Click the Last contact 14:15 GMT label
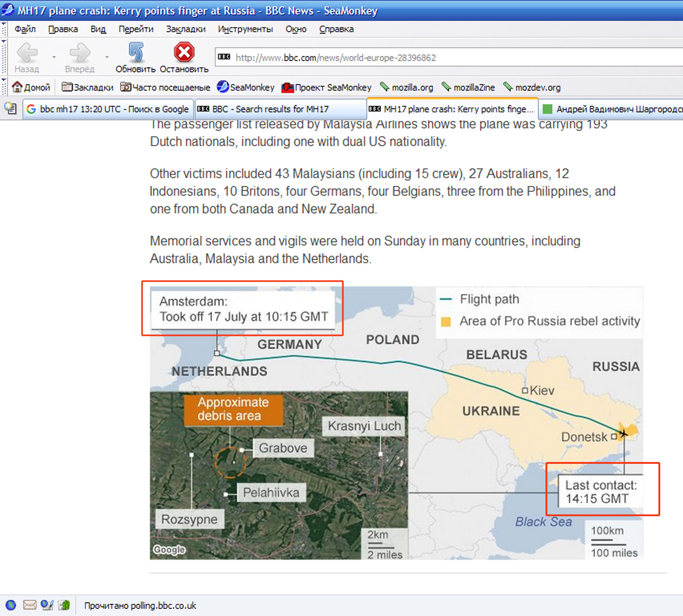683x616 pixels. coord(601,492)
